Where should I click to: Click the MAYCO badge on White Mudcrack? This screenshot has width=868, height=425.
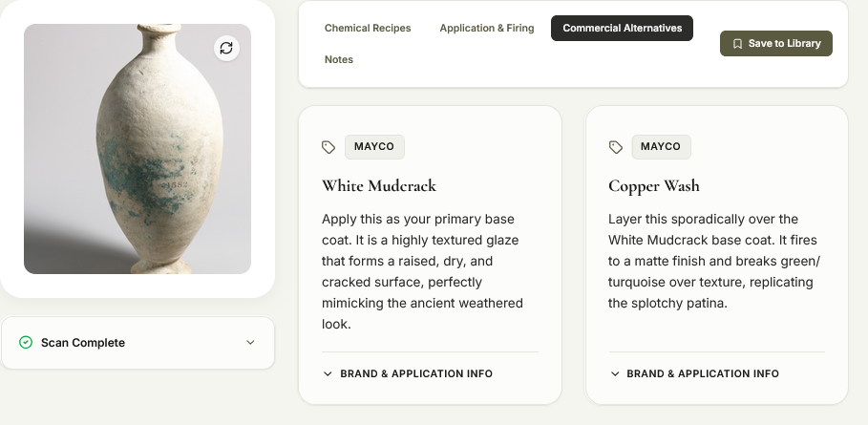click(374, 147)
